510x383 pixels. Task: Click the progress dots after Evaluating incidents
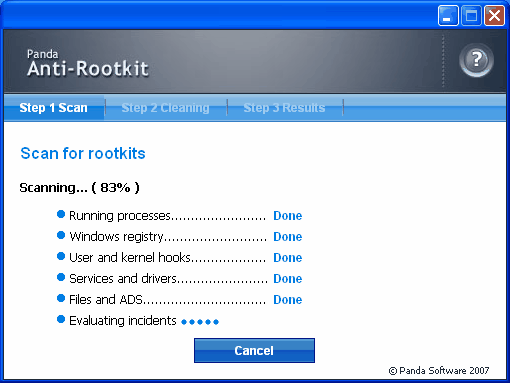(200, 322)
